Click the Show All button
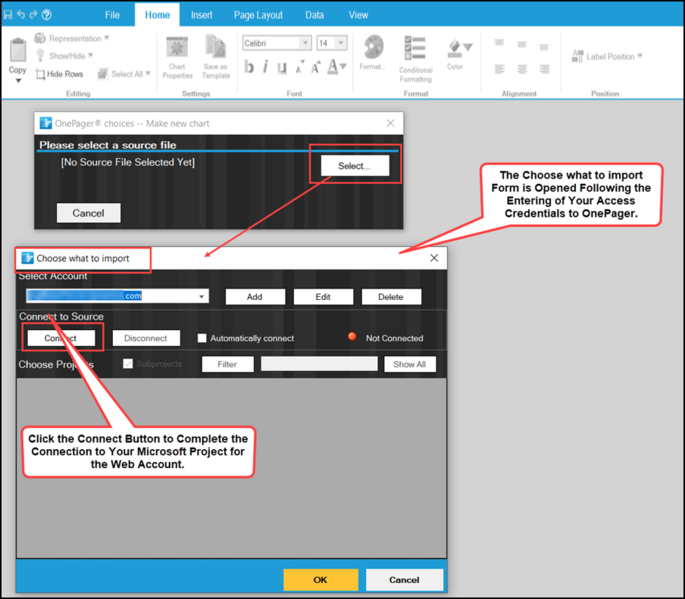 pos(410,364)
